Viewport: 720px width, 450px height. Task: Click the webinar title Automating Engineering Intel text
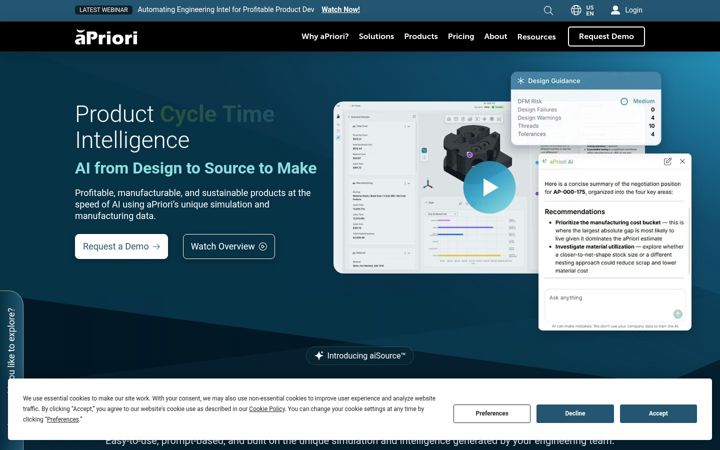226,10
